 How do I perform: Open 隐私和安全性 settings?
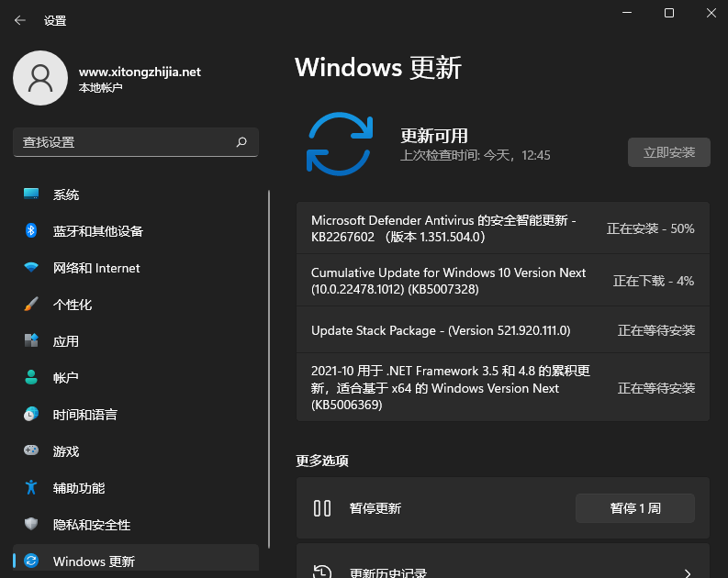click(136, 524)
